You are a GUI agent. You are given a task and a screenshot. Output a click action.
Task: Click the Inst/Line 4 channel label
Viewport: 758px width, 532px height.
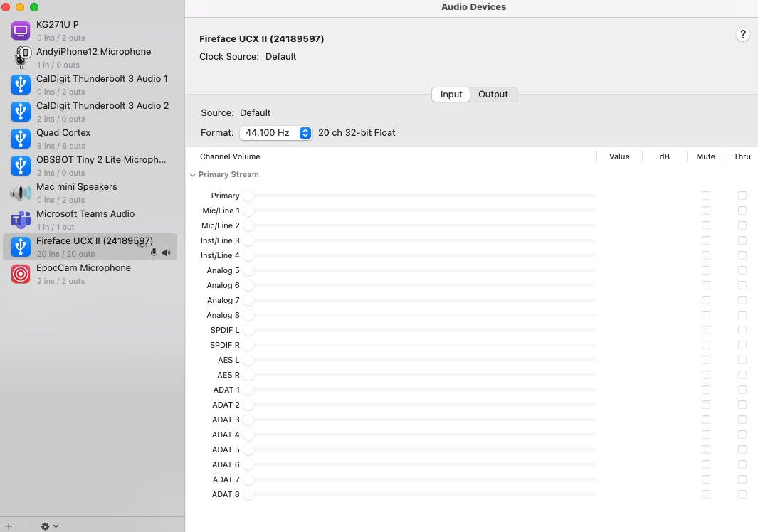coord(220,255)
